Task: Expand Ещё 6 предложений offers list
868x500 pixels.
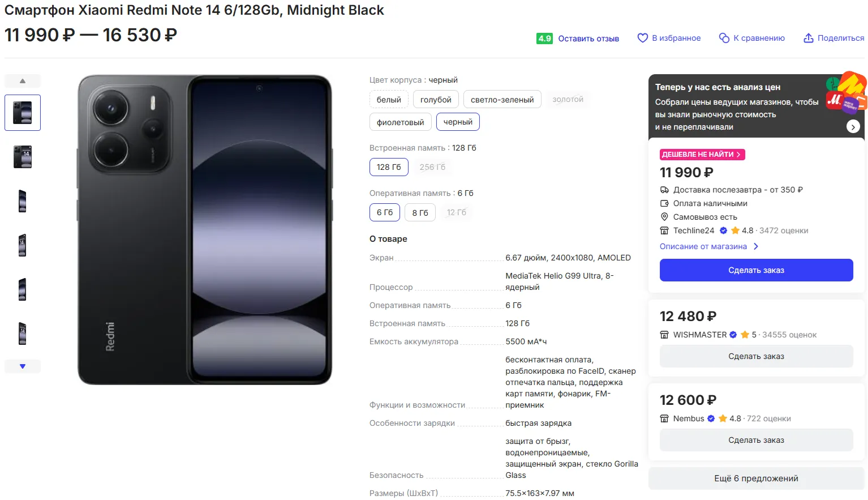Action: [756, 478]
